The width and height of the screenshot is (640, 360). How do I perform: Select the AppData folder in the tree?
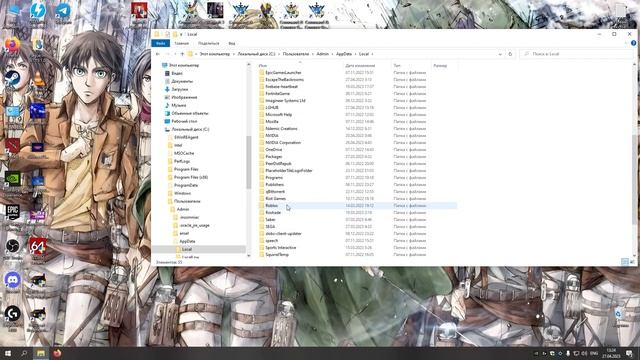(x=187, y=241)
